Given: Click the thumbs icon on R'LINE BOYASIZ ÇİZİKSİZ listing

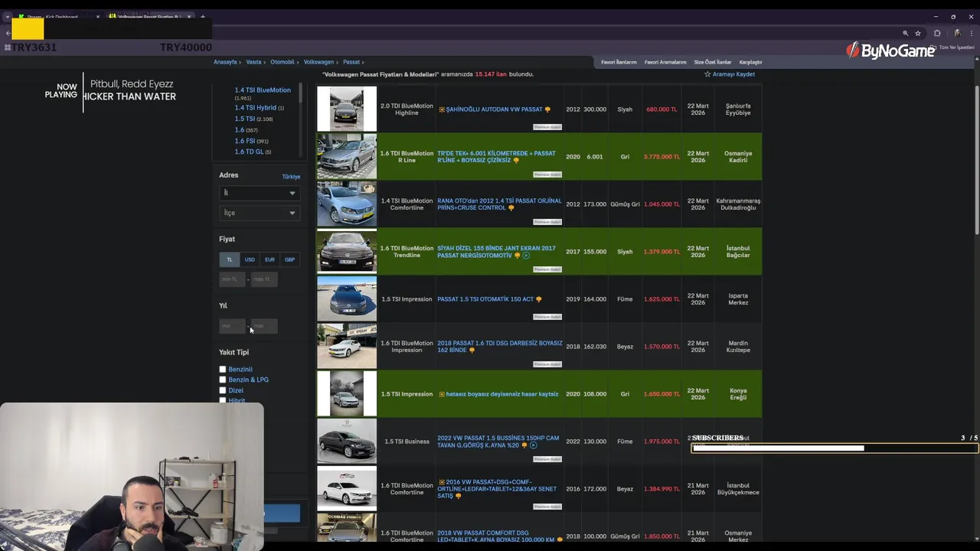Looking at the screenshot, I should click(516, 161).
